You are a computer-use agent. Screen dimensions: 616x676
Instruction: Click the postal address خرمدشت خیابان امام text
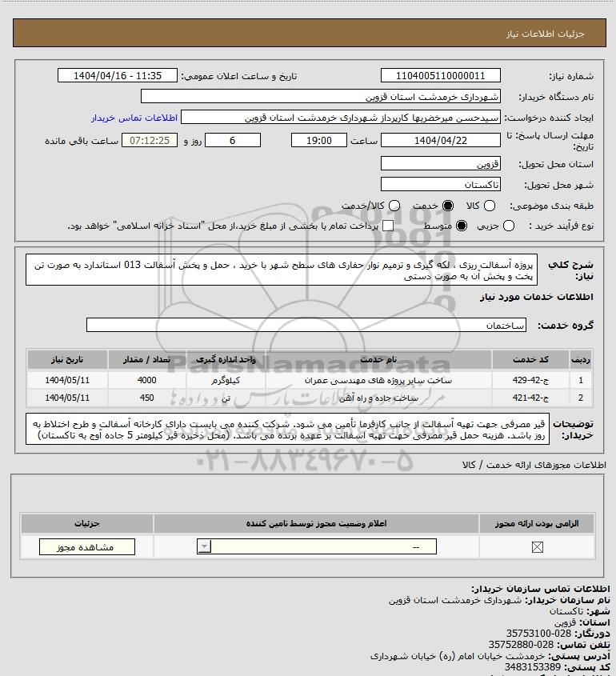point(458,656)
